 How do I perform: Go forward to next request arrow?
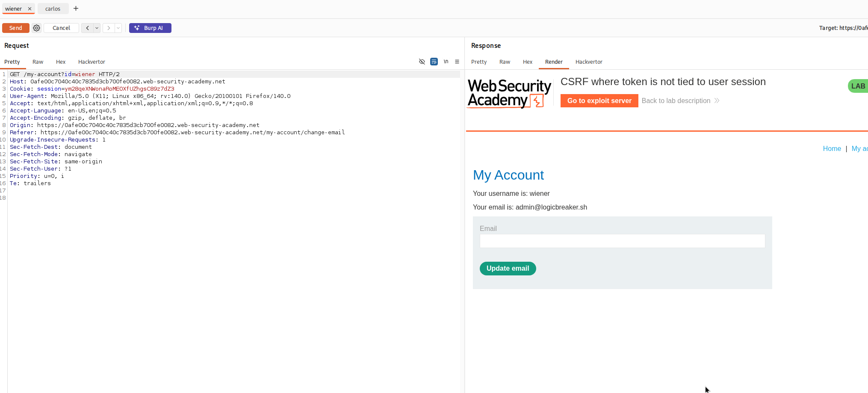tap(109, 28)
